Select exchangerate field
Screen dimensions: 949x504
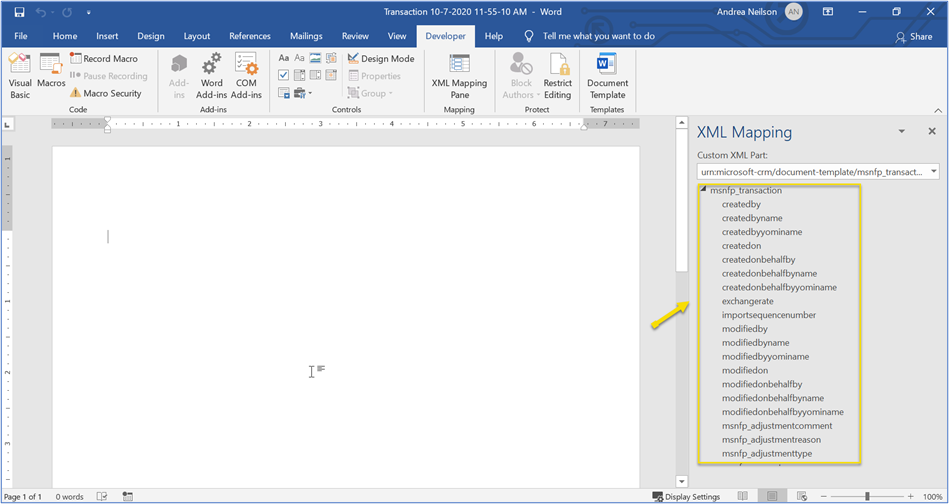tap(747, 301)
